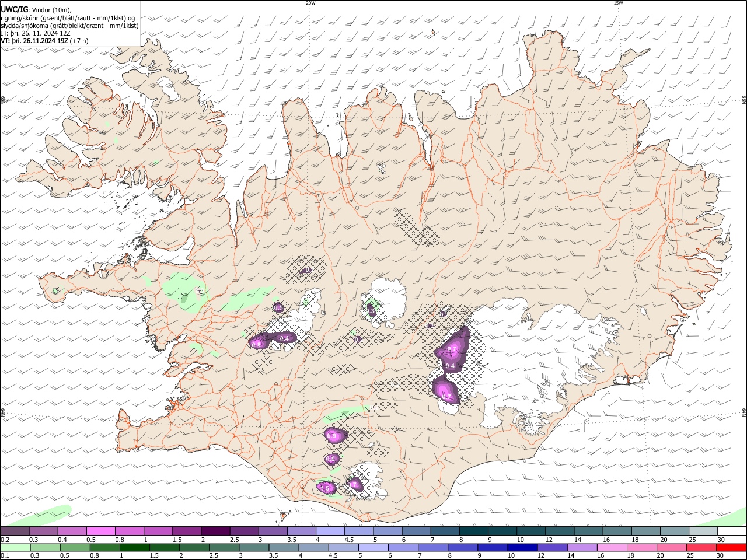Click lower legend swatch between 0.5 and 0.8
Image resolution: width=747 pixels, height=560 pixels.
coord(75,548)
